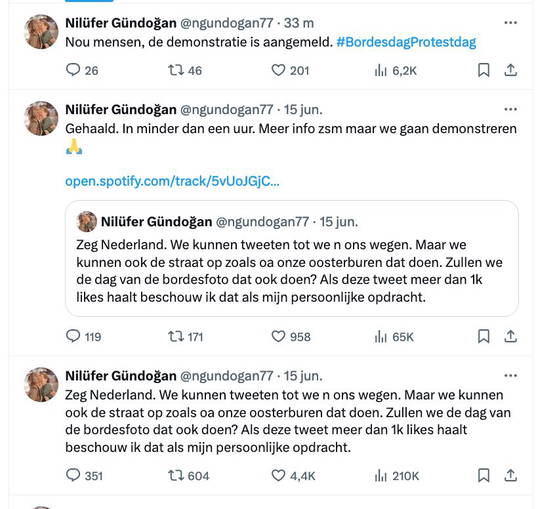Open more options on the Gehaald tweet

pos(510,109)
